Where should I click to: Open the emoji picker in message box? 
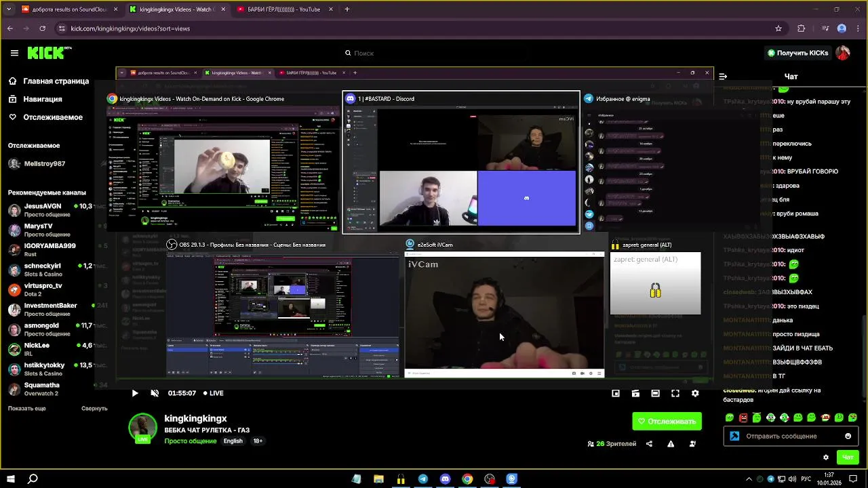848,436
